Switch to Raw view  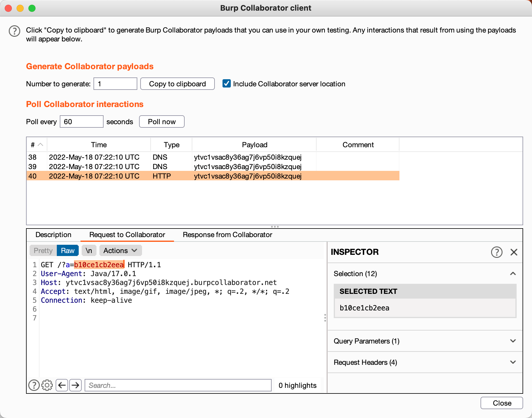(x=68, y=251)
